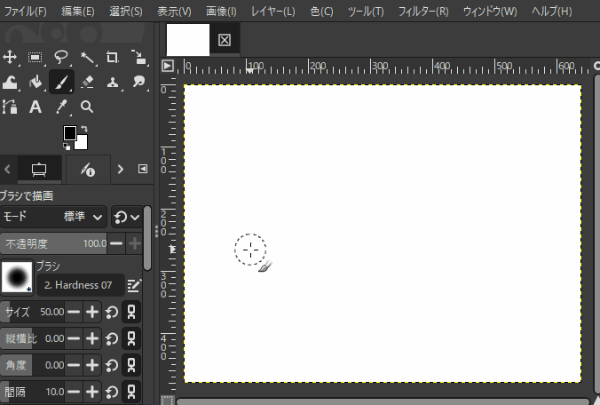Click the black foreground color swatch
The width and height of the screenshot is (600, 405).
coord(70,133)
